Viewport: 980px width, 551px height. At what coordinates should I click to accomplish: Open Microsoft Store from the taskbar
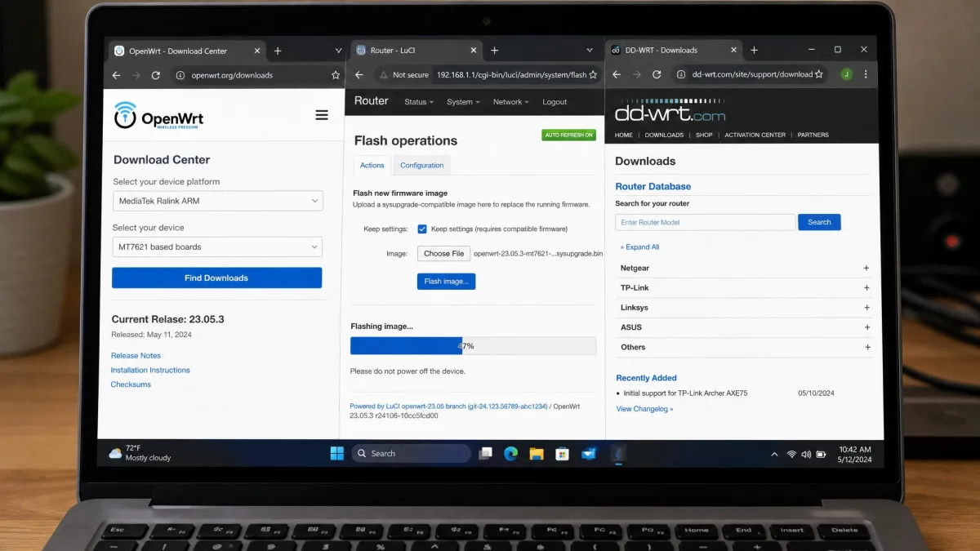point(562,453)
